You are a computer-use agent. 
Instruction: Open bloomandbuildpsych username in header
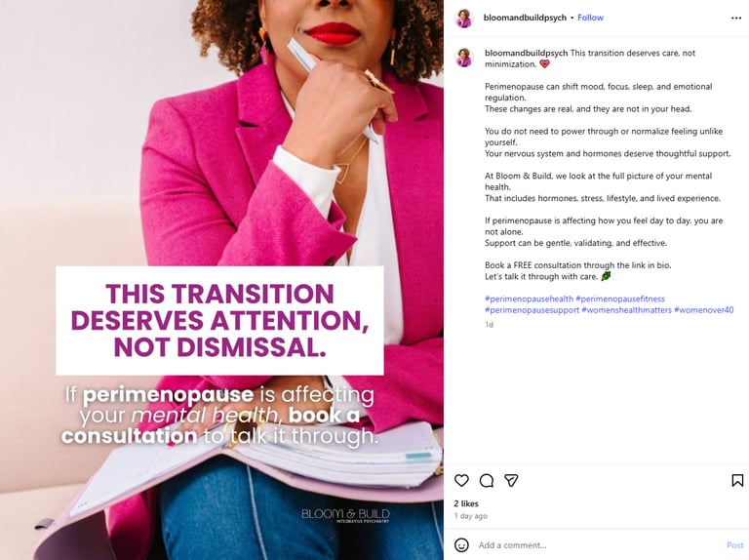pyautogui.click(x=525, y=18)
